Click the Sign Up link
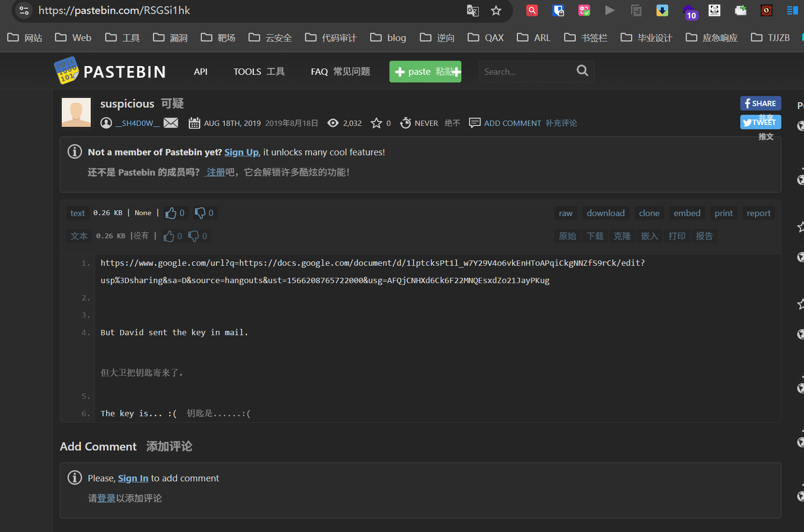Viewport: 804px width, 532px height. click(x=241, y=152)
